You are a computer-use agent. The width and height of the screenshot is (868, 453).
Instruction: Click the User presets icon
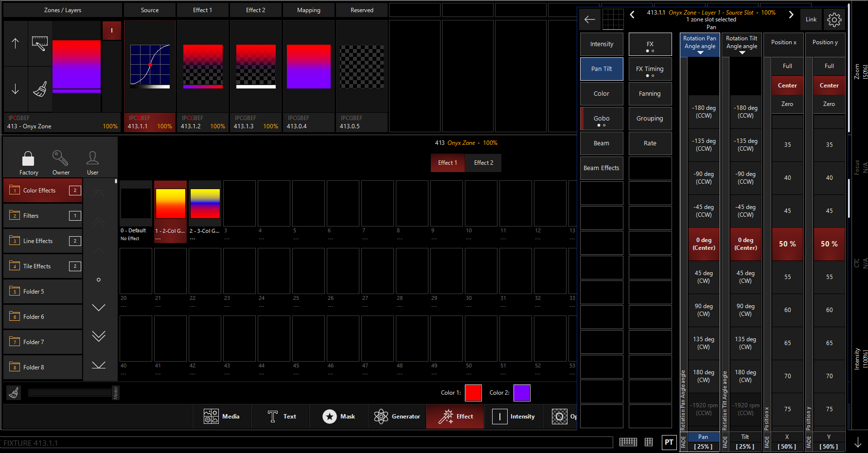[92, 158]
